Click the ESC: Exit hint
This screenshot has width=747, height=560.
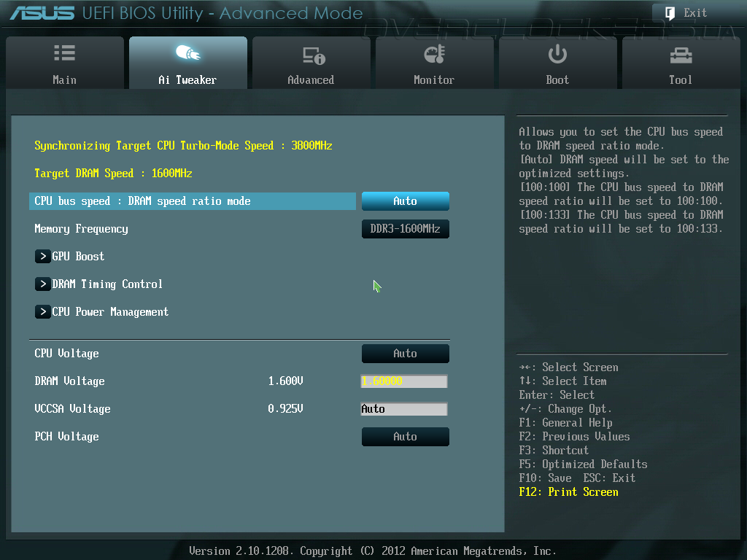point(609,478)
